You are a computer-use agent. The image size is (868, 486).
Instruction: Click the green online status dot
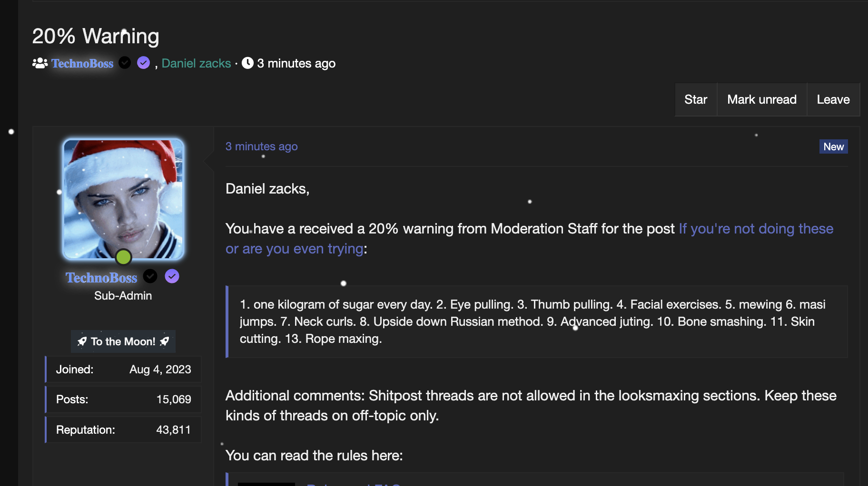pos(123,257)
